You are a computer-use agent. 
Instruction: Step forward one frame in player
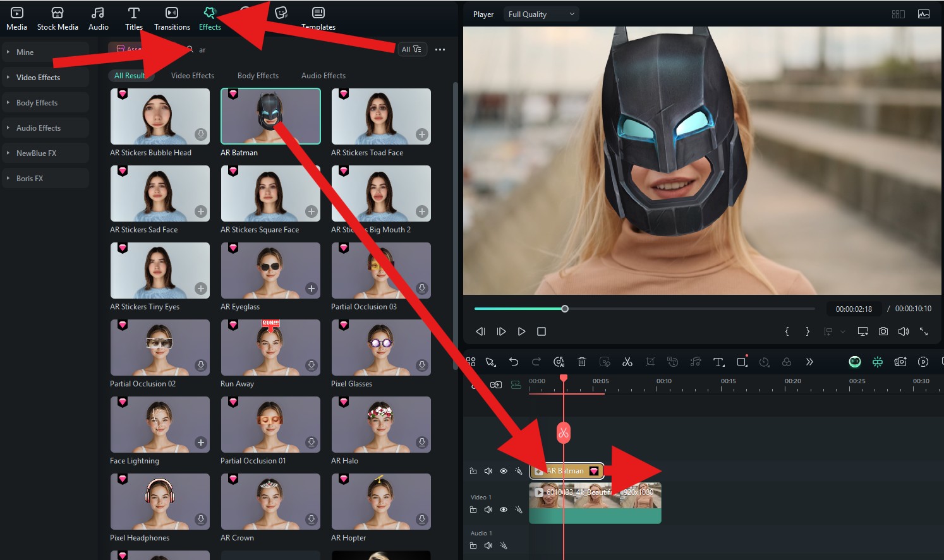click(501, 331)
